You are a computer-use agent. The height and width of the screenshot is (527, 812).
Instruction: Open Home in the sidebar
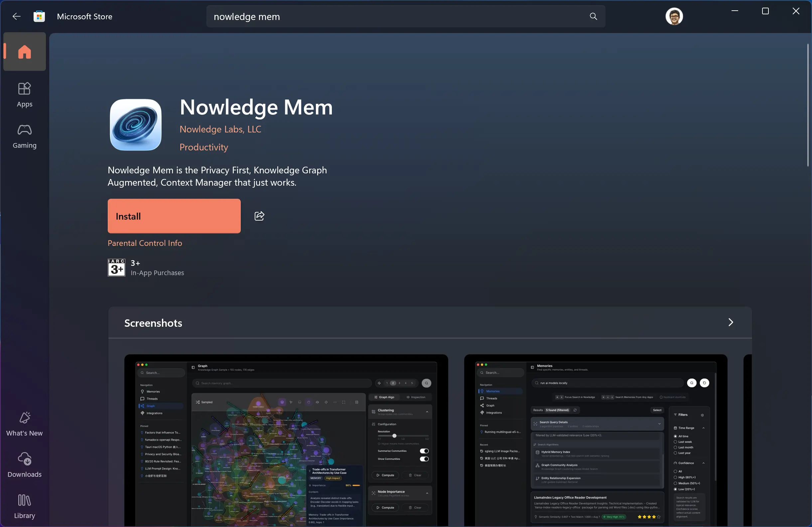coord(25,52)
